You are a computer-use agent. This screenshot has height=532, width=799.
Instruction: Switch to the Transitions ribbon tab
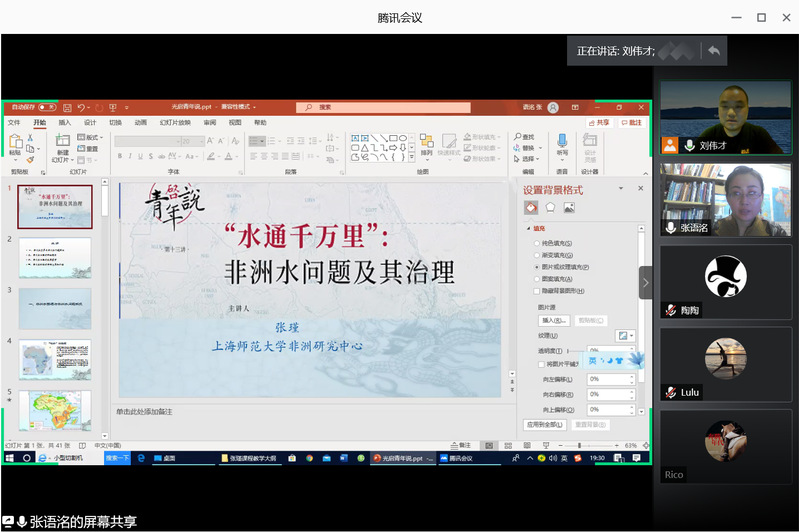point(116,122)
